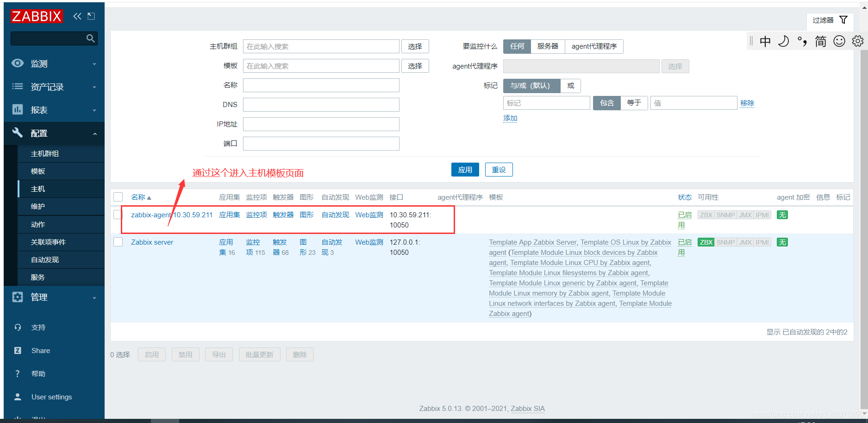Open 主机群组 submenu item
The height and width of the screenshot is (423, 868).
pos(61,153)
